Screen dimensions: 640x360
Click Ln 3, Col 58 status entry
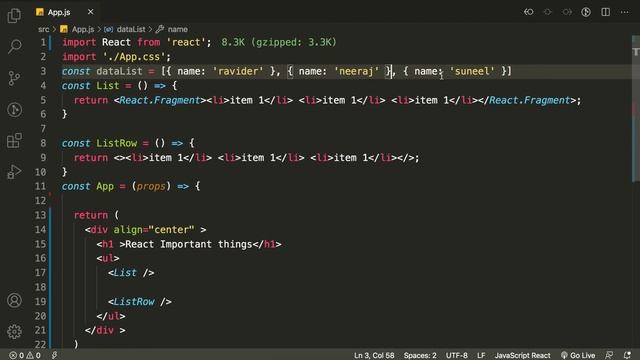tap(374, 356)
